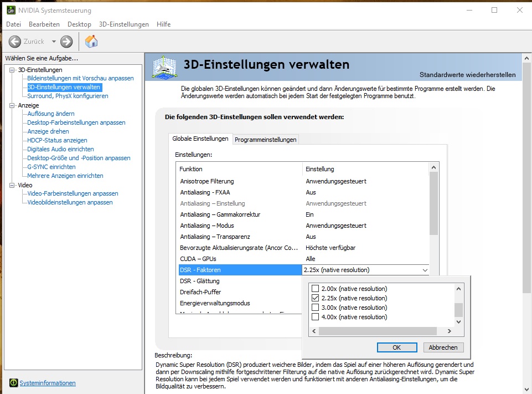Select the DSR - Glättung row

240,282
